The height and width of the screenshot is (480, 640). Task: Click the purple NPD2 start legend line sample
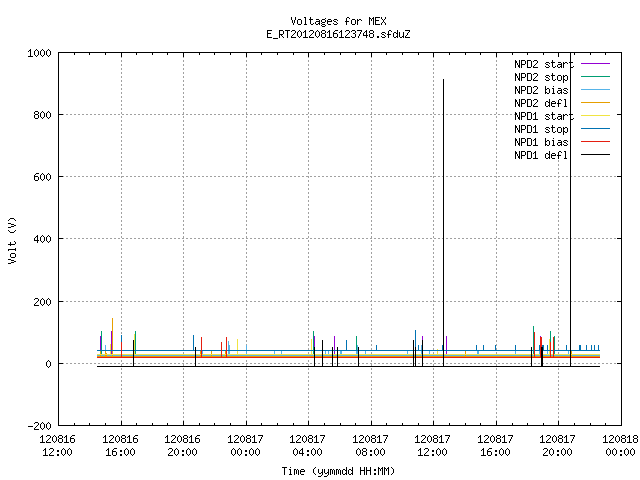point(595,64)
